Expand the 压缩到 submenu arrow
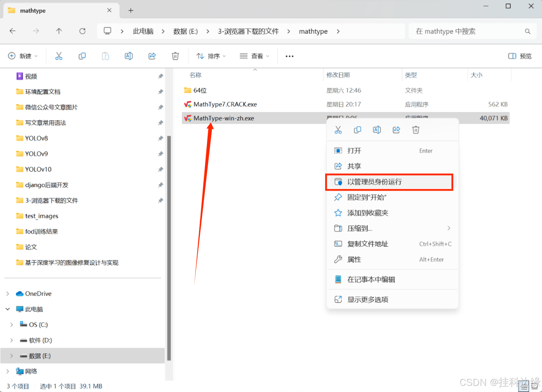Screen dimensions: 542x392 [449, 228]
